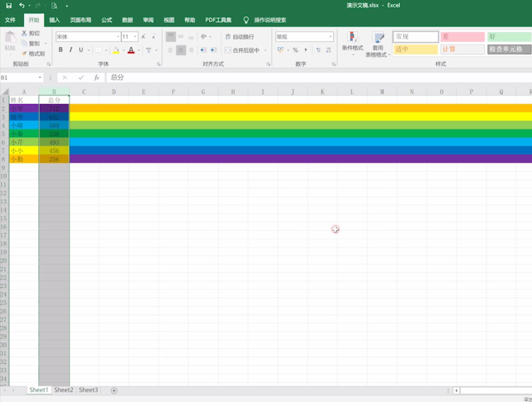Click the text orientation icon
This screenshot has height=402, width=532.
click(204, 37)
